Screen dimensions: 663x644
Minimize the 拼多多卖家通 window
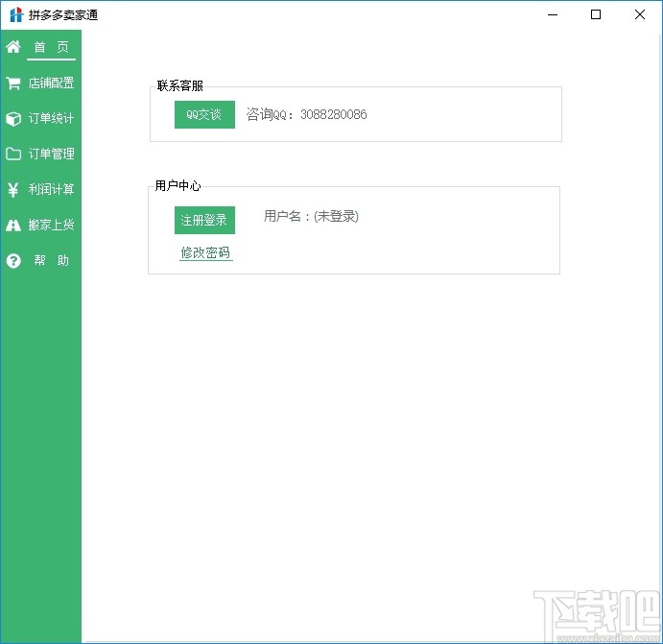click(x=553, y=14)
